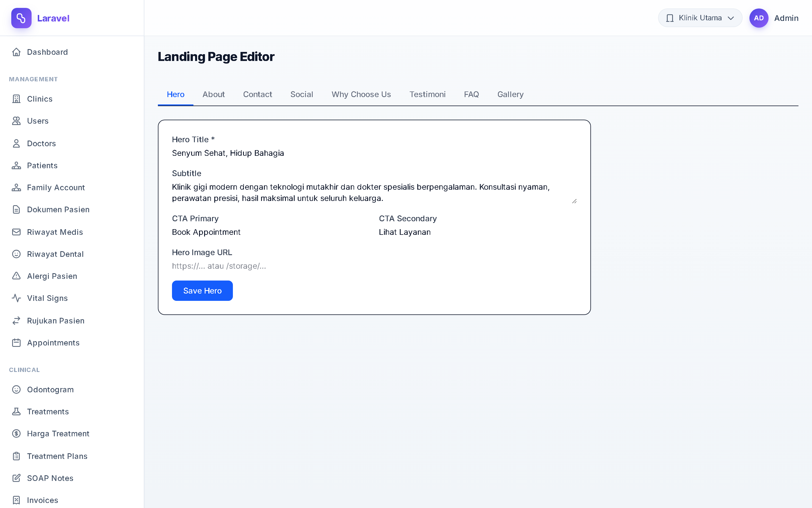The image size is (812, 508).
Task: Click the AD user avatar
Action: [x=759, y=18]
